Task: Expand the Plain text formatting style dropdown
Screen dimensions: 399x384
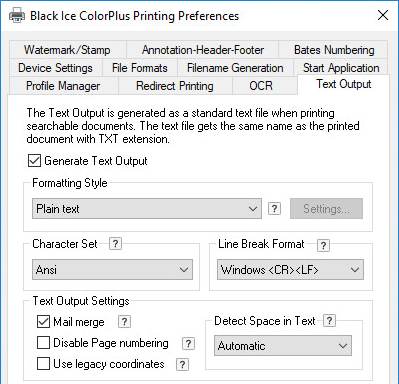Action: point(147,209)
